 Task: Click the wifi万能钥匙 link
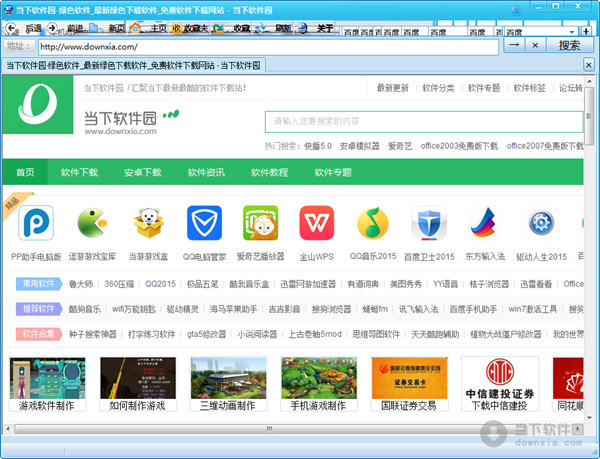click(x=134, y=309)
